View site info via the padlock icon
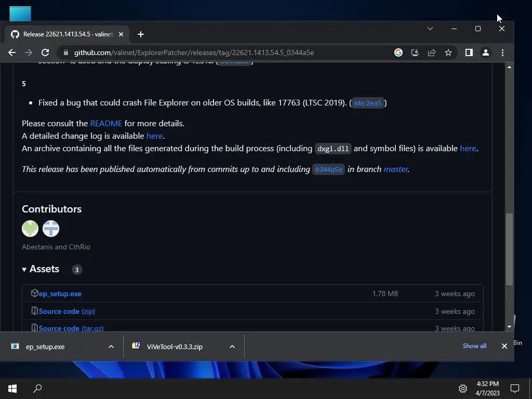This screenshot has height=399, width=532. pyautogui.click(x=66, y=52)
